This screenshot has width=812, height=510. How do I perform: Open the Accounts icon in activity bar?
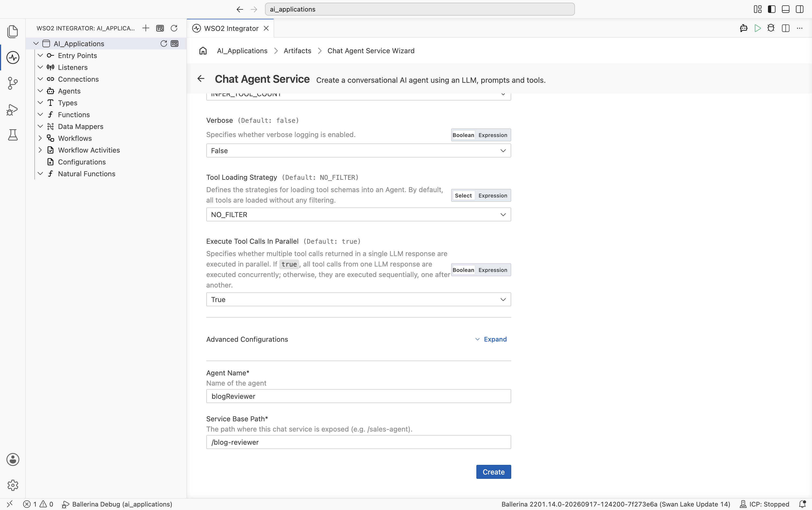pyautogui.click(x=13, y=459)
